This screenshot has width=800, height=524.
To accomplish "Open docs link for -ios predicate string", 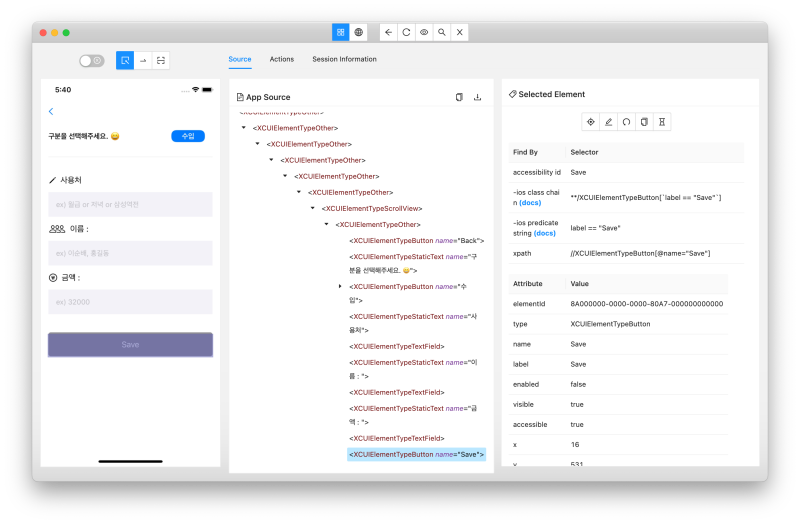I will (x=544, y=233).
